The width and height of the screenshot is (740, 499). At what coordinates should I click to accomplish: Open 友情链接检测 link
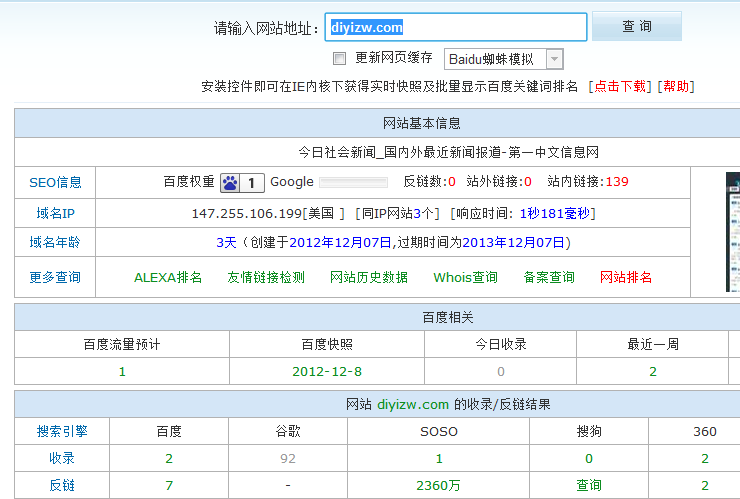coord(266,277)
